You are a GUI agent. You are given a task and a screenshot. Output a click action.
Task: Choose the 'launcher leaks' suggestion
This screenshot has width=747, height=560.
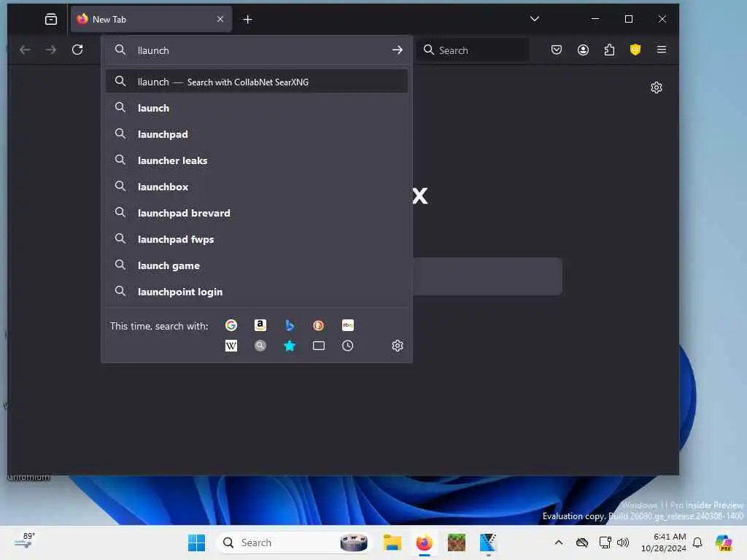[257, 160]
